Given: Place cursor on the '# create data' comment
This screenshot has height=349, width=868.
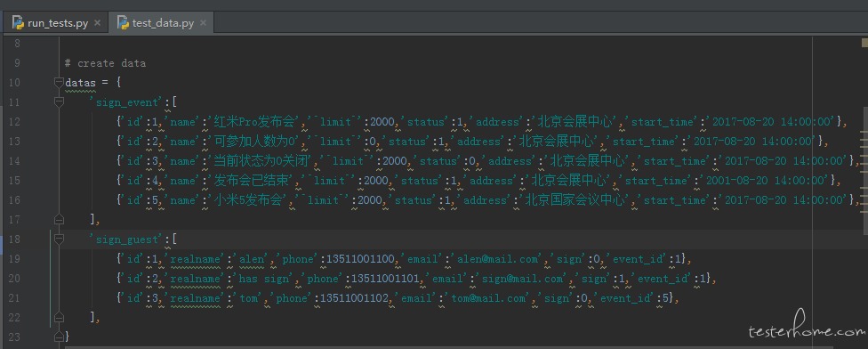Looking at the screenshot, I should coord(105,63).
